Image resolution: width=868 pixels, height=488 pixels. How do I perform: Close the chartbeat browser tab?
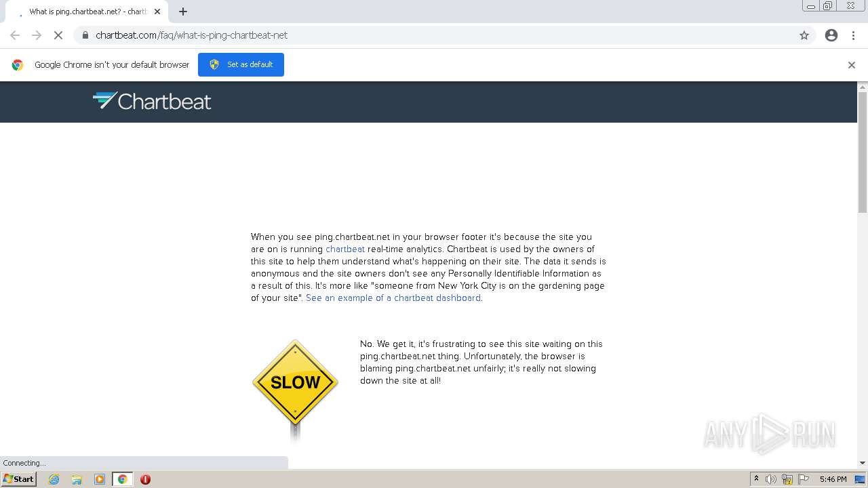tap(157, 12)
